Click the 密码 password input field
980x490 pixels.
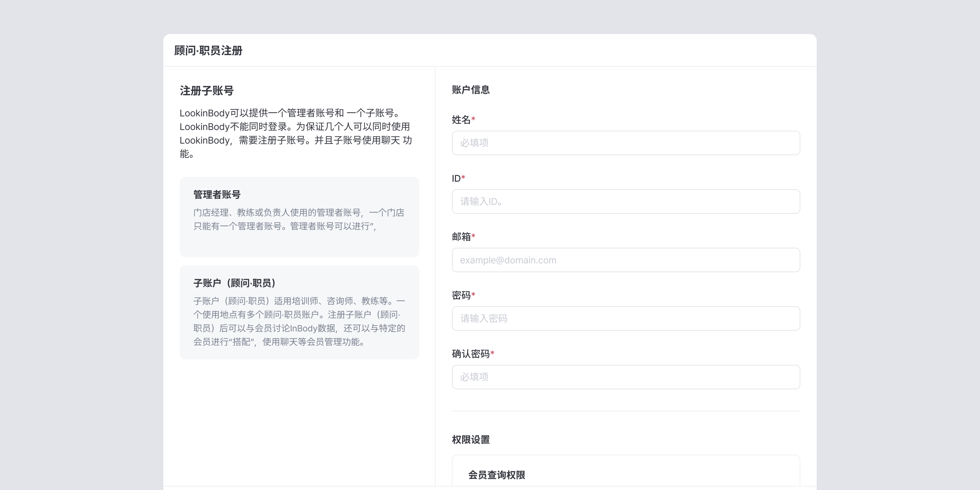(626, 318)
